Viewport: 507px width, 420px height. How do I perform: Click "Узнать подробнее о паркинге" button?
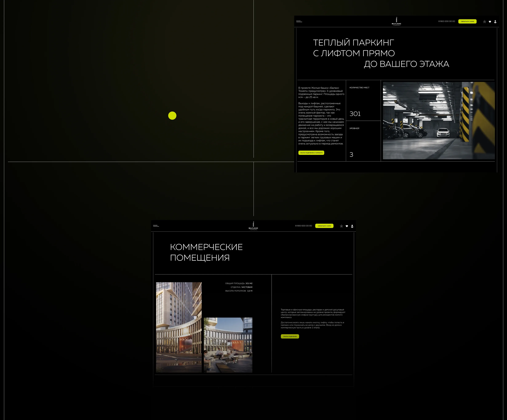[311, 153]
